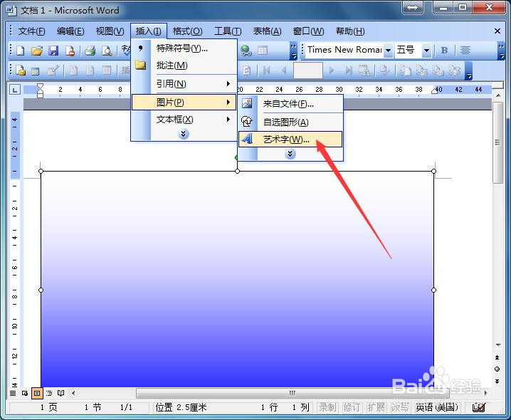Open the 格式(O) menu
511x420 pixels.
[187, 31]
